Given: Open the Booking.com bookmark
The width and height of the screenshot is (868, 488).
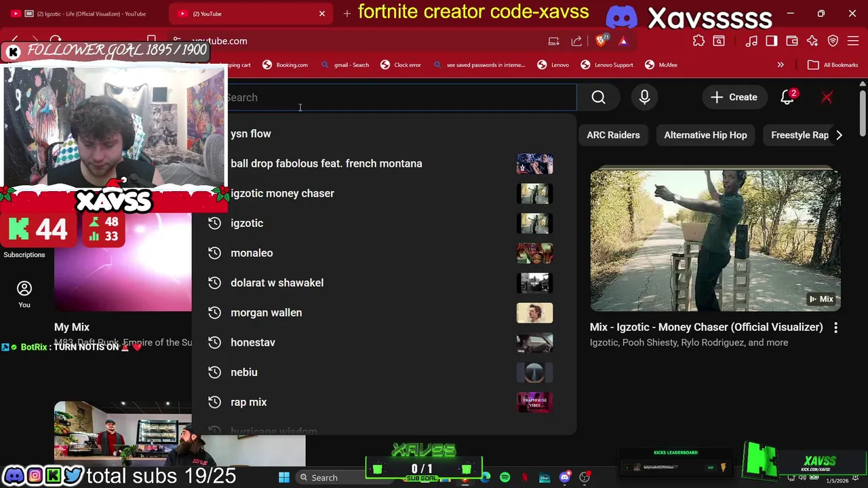Looking at the screenshot, I should 285,65.
